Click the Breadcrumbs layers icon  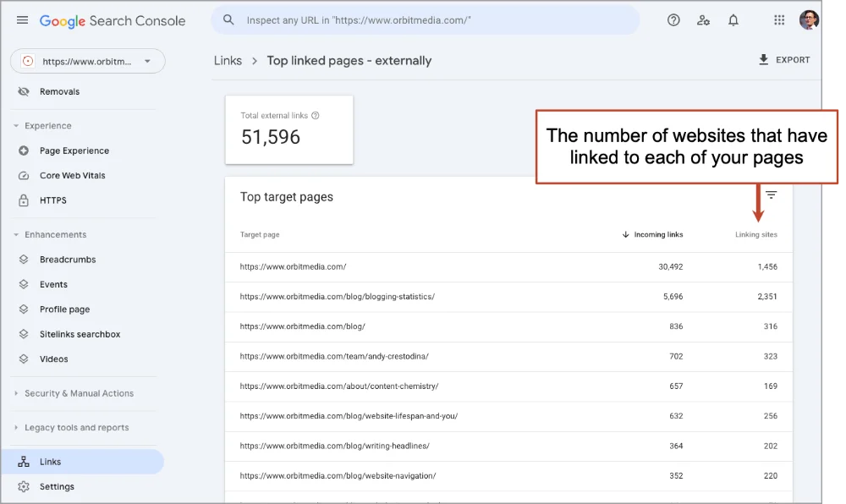click(24, 260)
